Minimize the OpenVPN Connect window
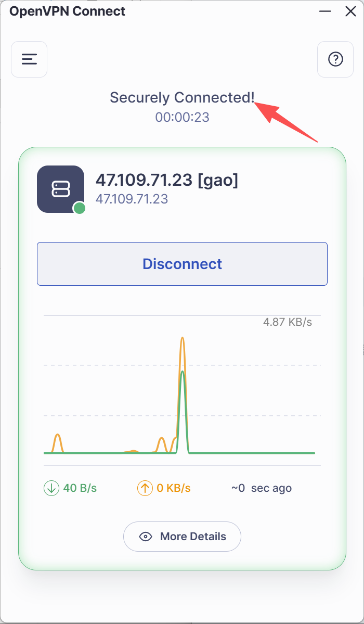 coord(325,11)
